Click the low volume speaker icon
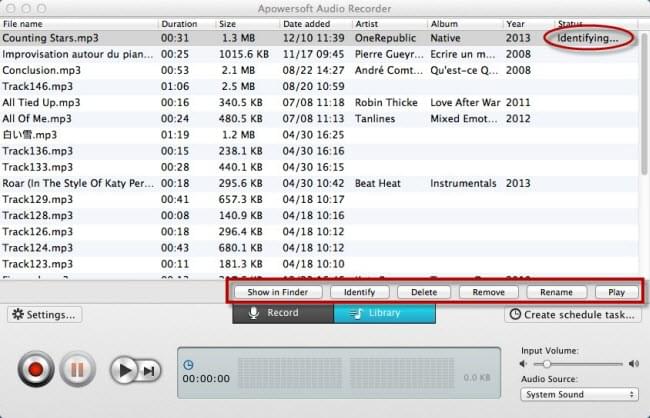This screenshot has width=650, height=418. coord(524,364)
